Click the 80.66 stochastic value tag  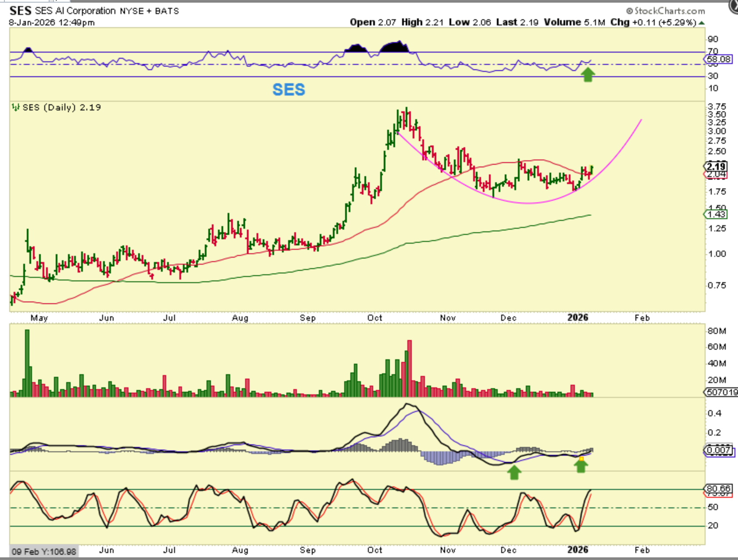coord(719,489)
